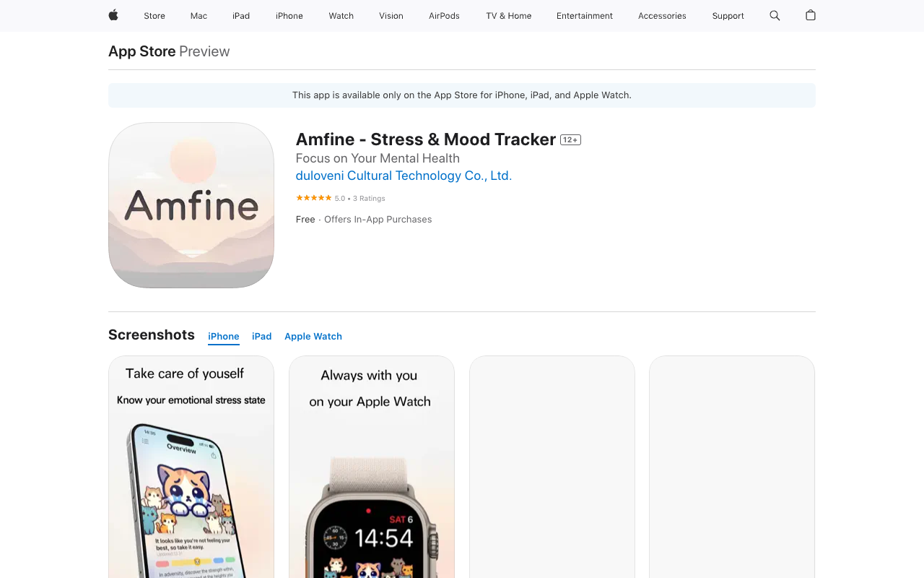Image resolution: width=924 pixels, height=578 pixels.
Task: Switch to Apple Watch screenshots tab
Action: pos(313,337)
